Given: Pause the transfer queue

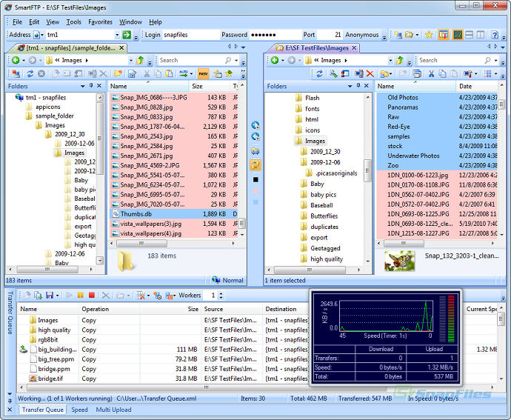Looking at the screenshot, I should (81, 296).
